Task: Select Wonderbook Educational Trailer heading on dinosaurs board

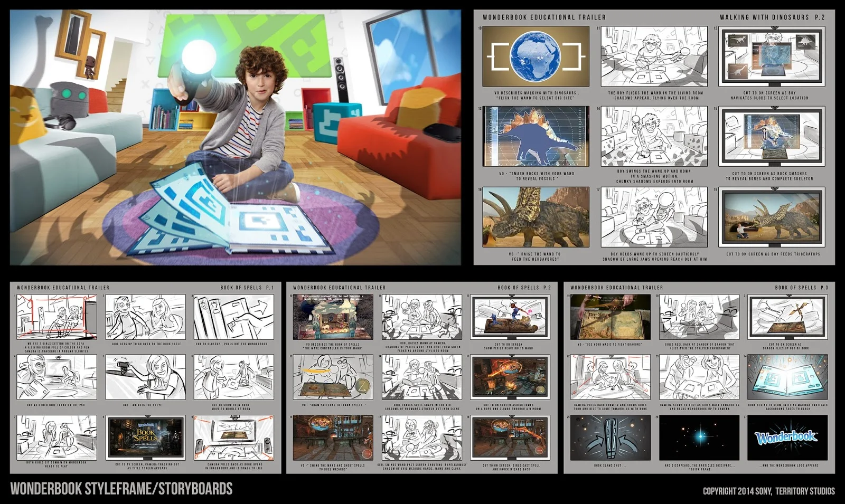Action: click(544, 17)
